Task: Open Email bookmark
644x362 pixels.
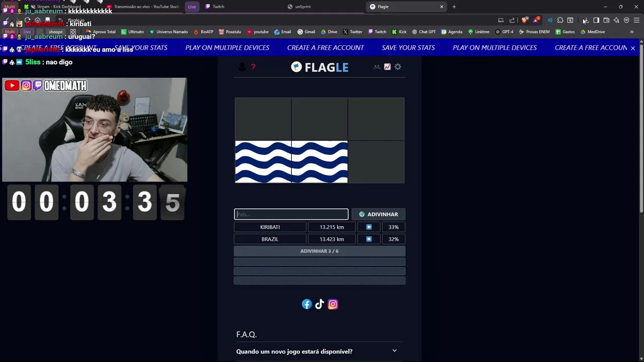Action: pos(283,32)
